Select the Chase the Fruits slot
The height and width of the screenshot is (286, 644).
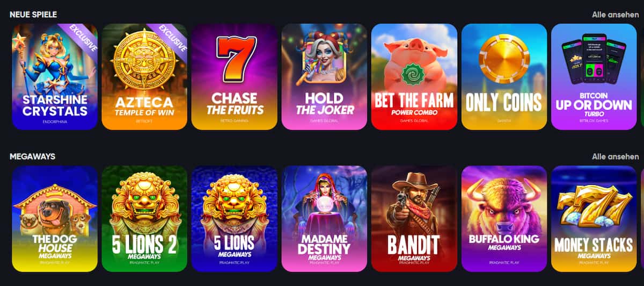[235, 77]
